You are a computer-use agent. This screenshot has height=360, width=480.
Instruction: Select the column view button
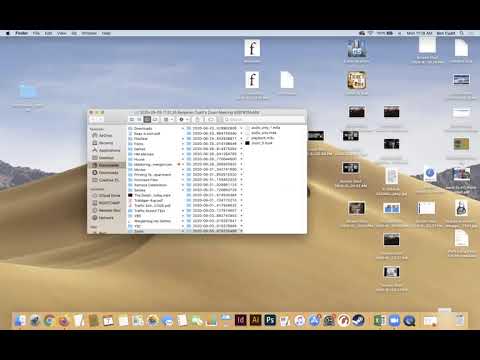click(147, 119)
